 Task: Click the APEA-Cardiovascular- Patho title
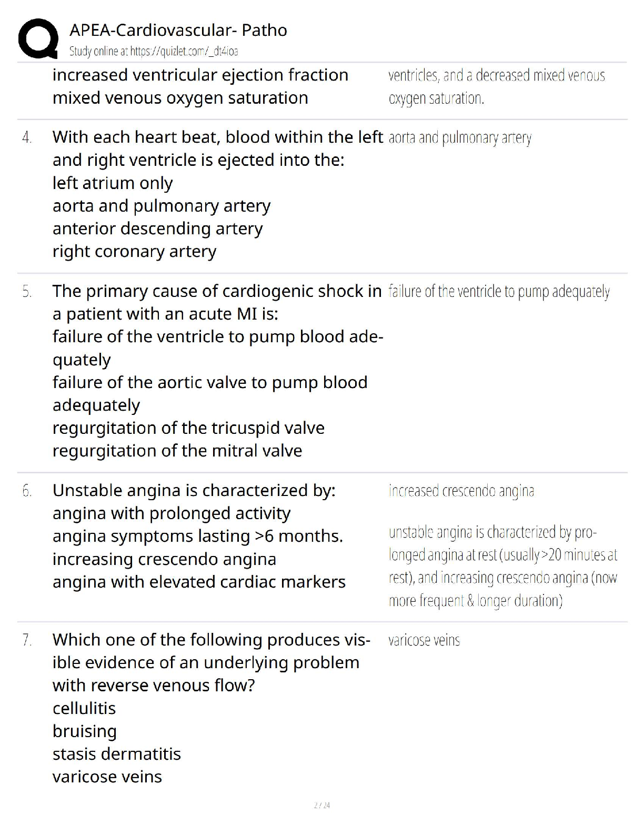pos(178,30)
